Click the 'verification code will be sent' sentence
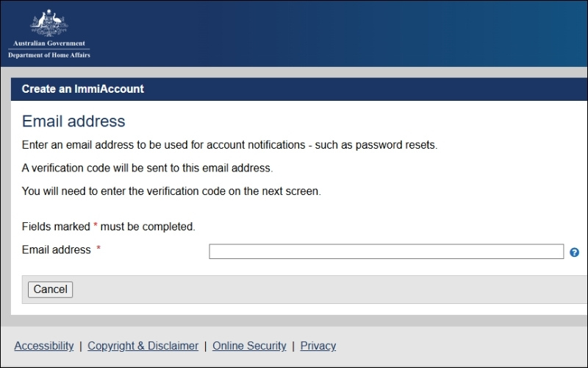This screenshot has height=368, width=588. click(147, 168)
